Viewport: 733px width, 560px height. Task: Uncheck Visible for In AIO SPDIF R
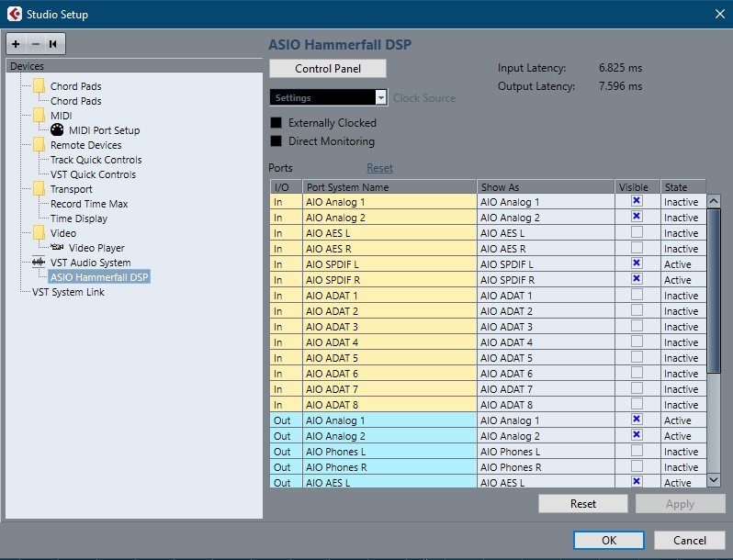(x=637, y=279)
